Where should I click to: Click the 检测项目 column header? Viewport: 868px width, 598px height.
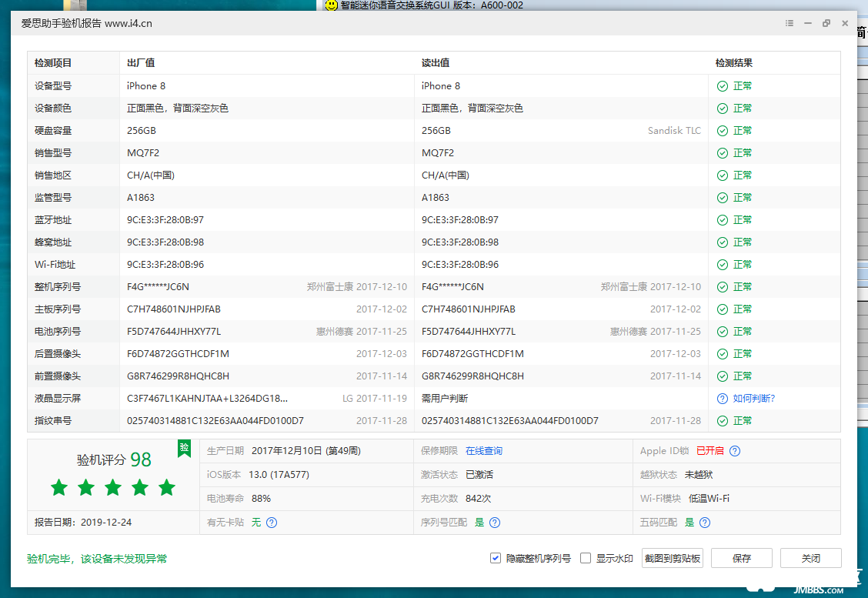53,62
